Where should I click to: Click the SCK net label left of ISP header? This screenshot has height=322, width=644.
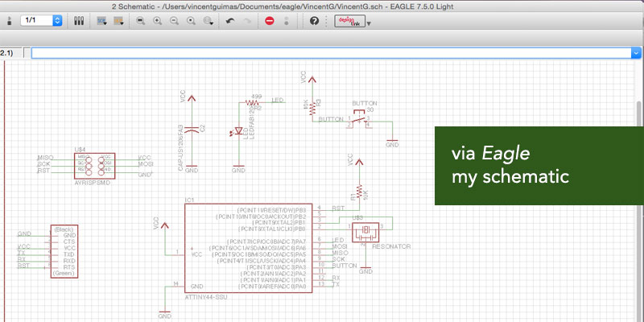point(43,164)
